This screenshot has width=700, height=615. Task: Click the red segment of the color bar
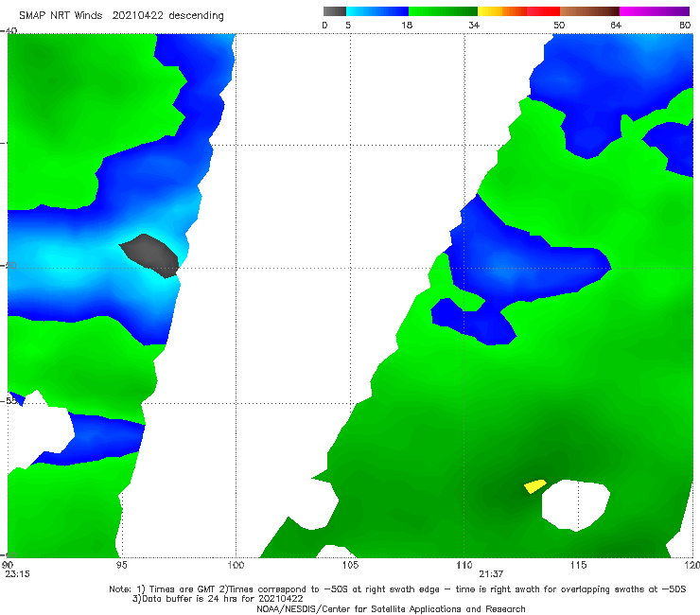(x=543, y=11)
